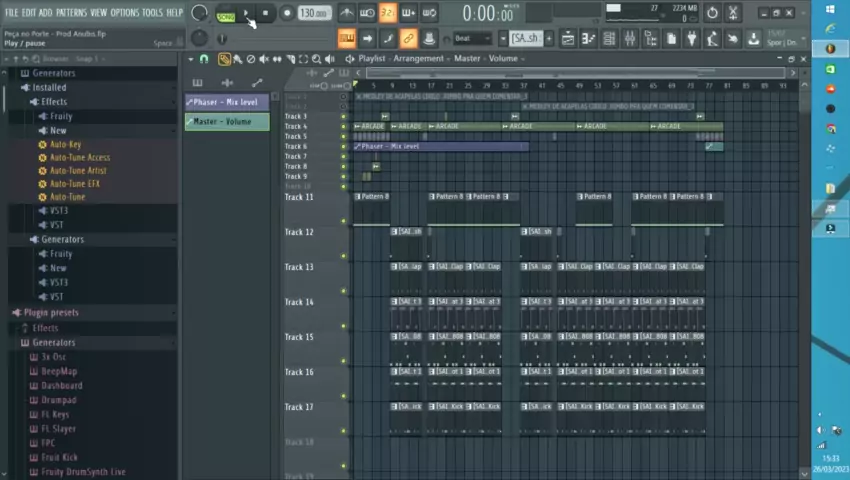The width and height of the screenshot is (850, 480).
Task: Open the OPTIONS menu
Action: 124,12
